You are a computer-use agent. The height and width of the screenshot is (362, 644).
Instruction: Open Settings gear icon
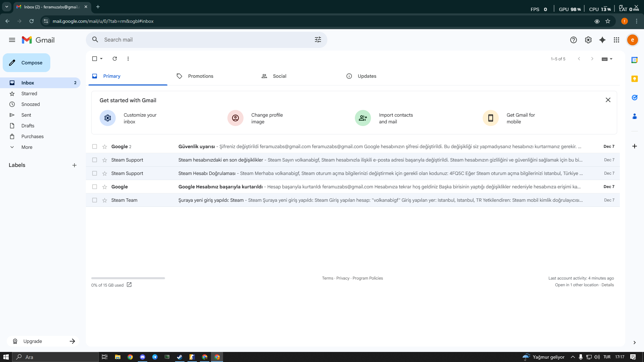coord(588,40)
